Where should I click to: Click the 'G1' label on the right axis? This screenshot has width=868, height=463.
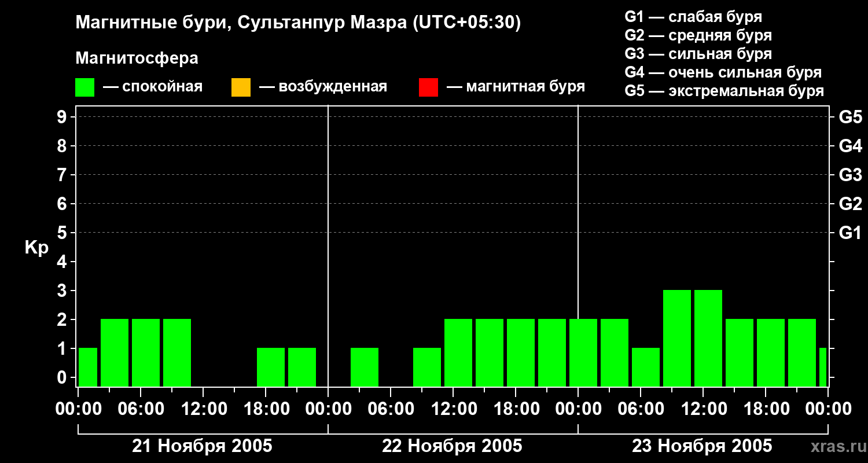point(851,233)
